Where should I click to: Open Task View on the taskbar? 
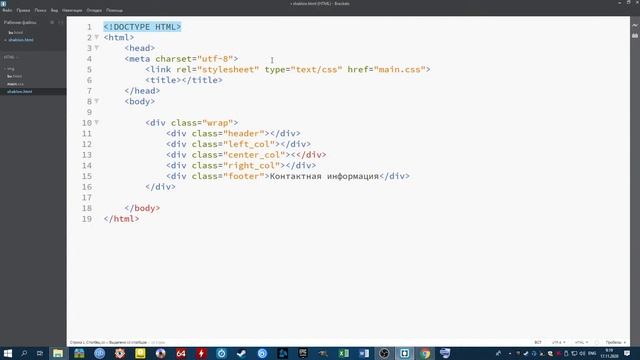coord(40,353)
